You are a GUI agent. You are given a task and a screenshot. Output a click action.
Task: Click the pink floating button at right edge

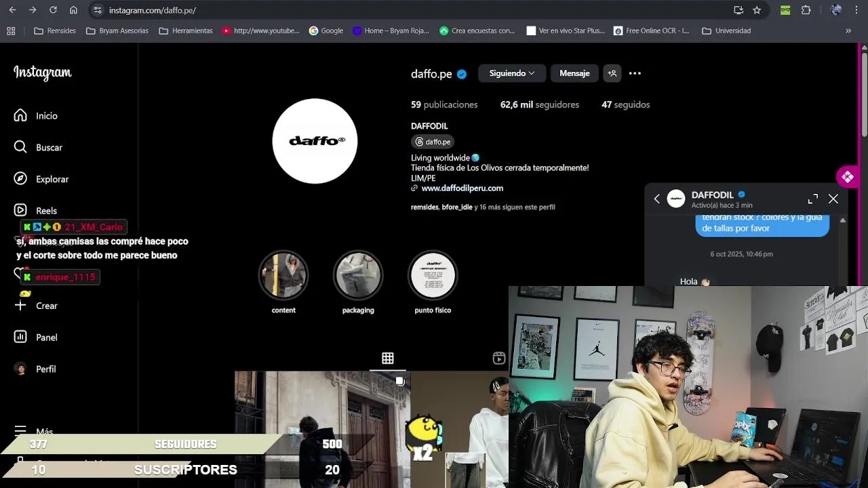(x=848, y=178)
